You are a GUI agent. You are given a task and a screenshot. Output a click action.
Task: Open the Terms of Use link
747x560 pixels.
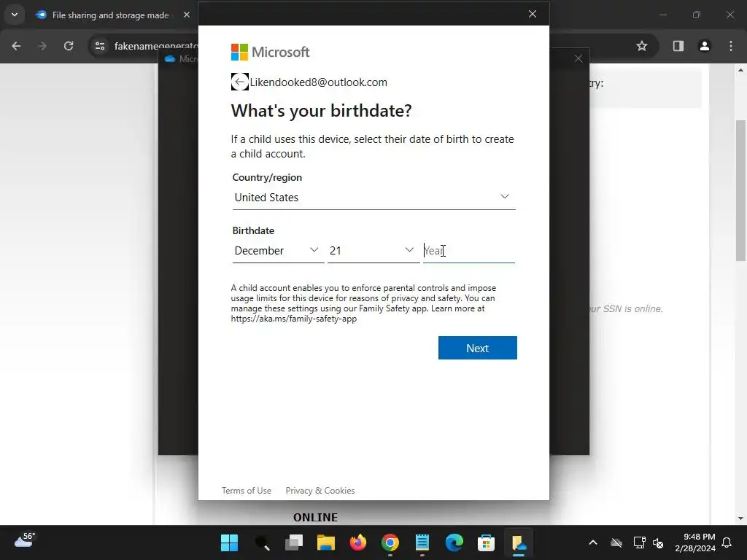pos(247,491)
